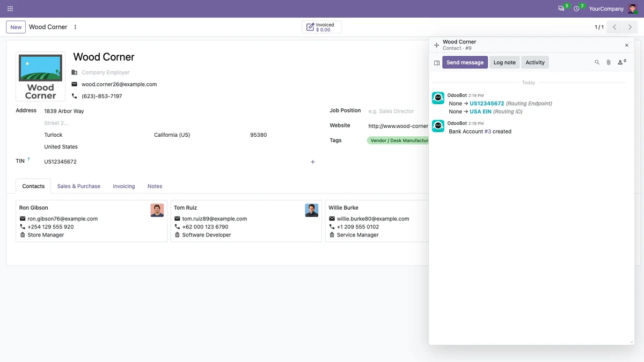This screenshot has height=362, width=644.
Task: Click the Vendor / Desk Manufacturer tag
Action: point(398,141)
